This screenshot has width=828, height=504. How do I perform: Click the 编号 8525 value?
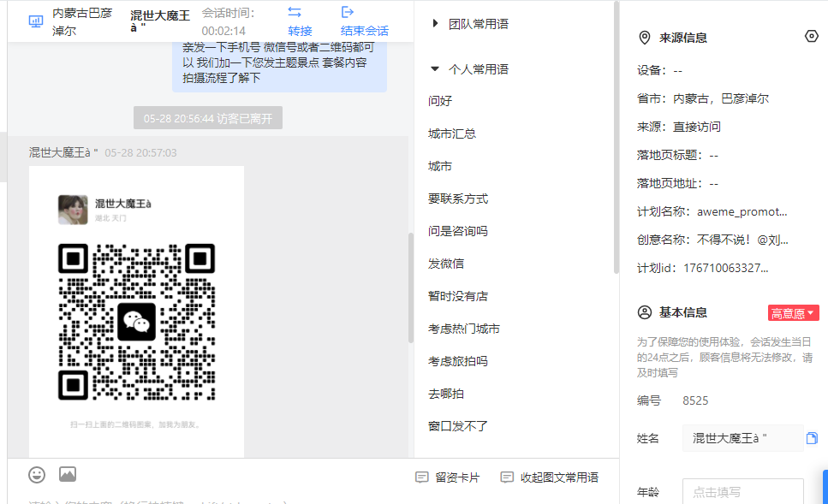coord(695,400)
